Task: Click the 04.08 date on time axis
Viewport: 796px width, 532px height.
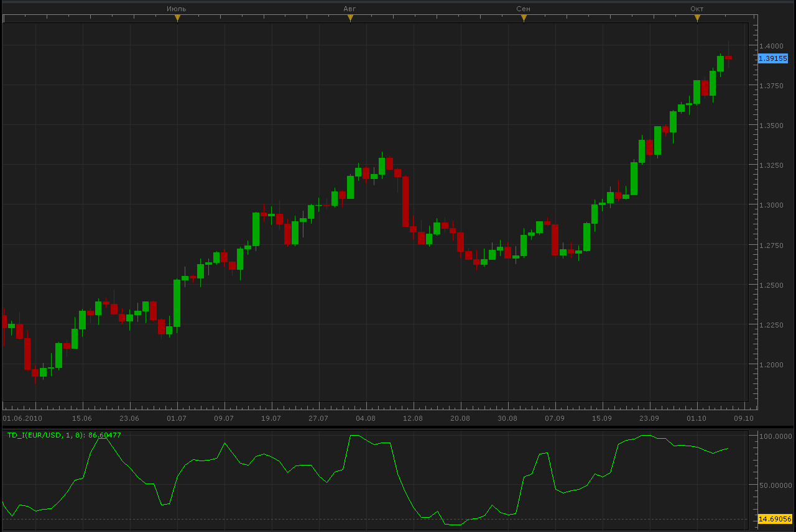Action: 366,418
